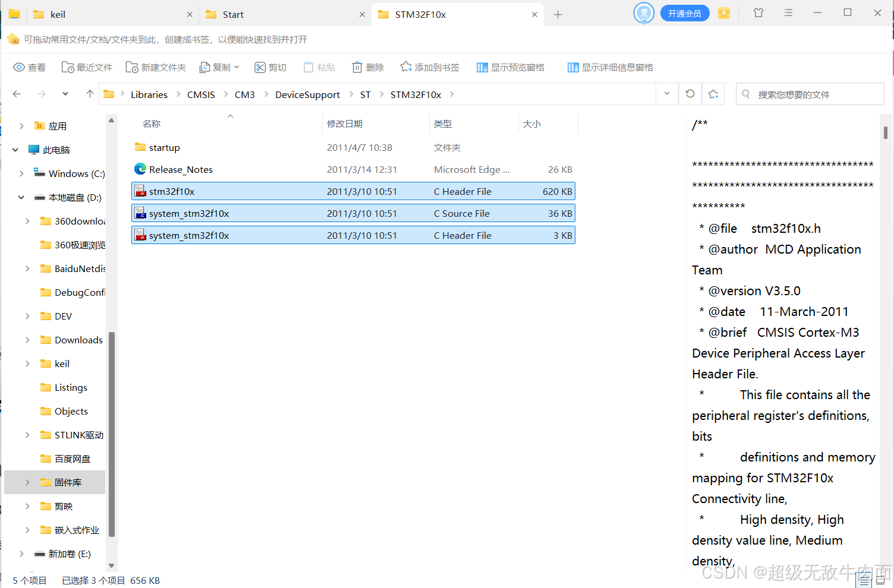Open the startup folder
The image size is (894, 588).
coord(353,147)
